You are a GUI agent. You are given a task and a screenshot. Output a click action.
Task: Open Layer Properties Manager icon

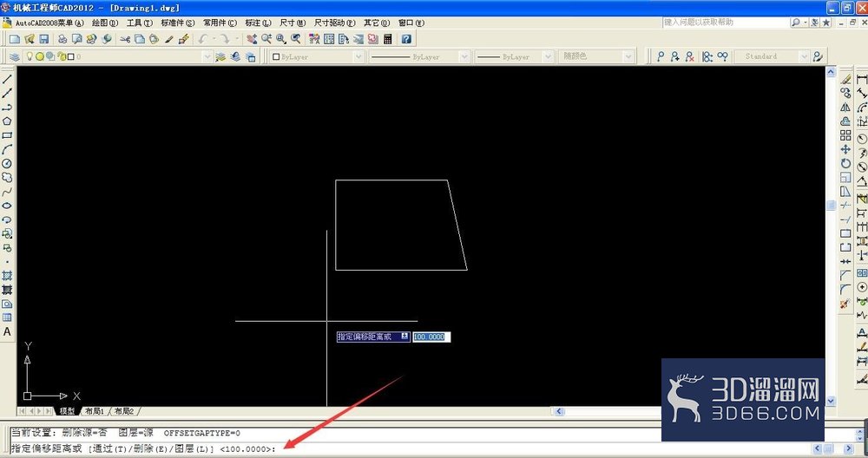(x=15, y=56)
